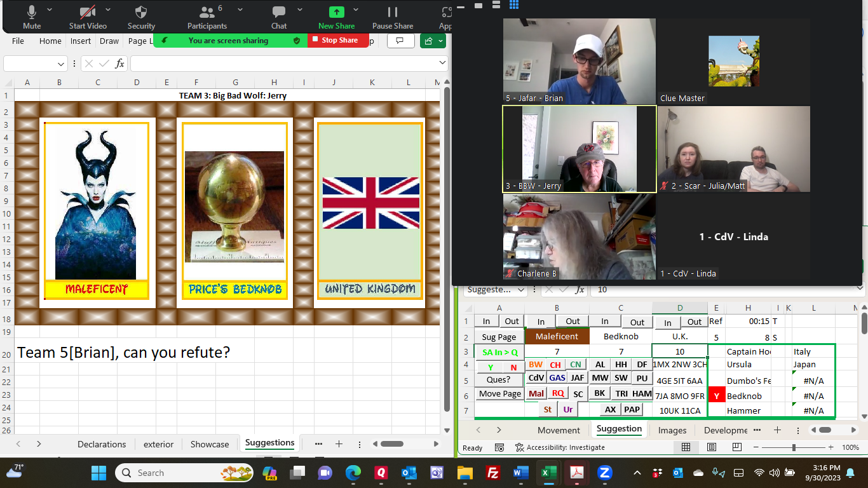
Task: Click the red N button
Action: pos(513,367)
